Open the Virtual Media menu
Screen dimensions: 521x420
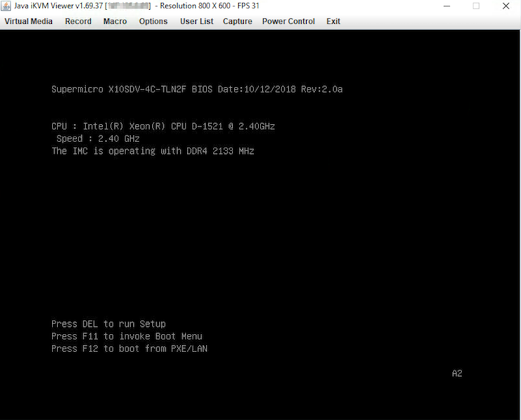(x=29, y=21)
